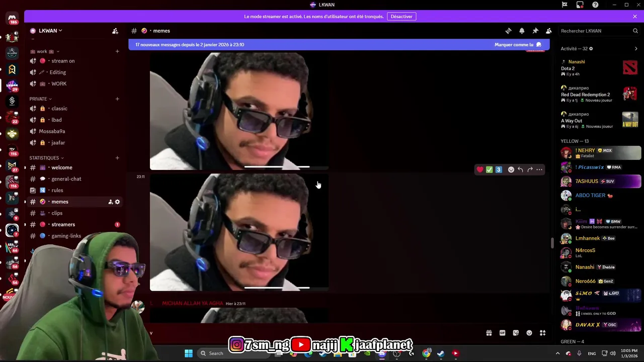Viewport: 644px width, 362px height.
Task: Toggle the member list icon
Action: click(549, 31)
